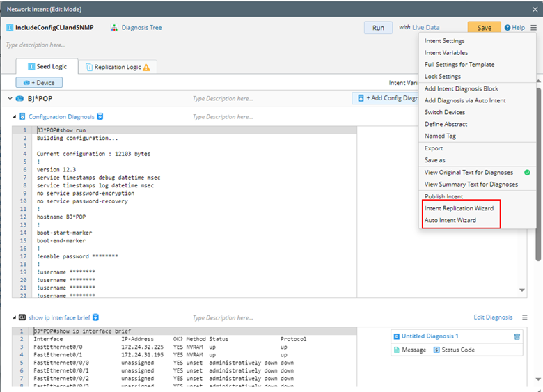Collapse the Configuration Diagnosis block

(x=15, y=117)
